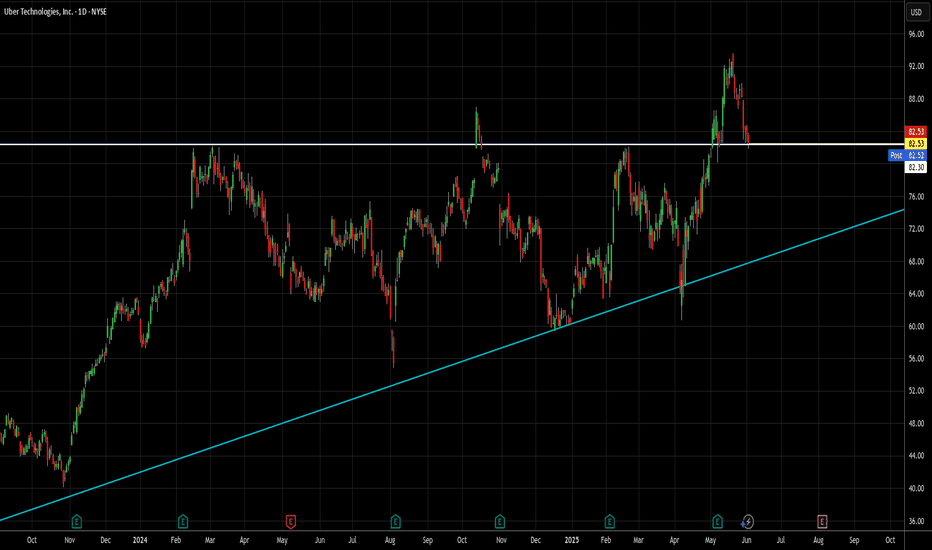This screenshot has height=550, width=932.
Task: Open the February 2024 earnings marker
Action: point(183,522)
